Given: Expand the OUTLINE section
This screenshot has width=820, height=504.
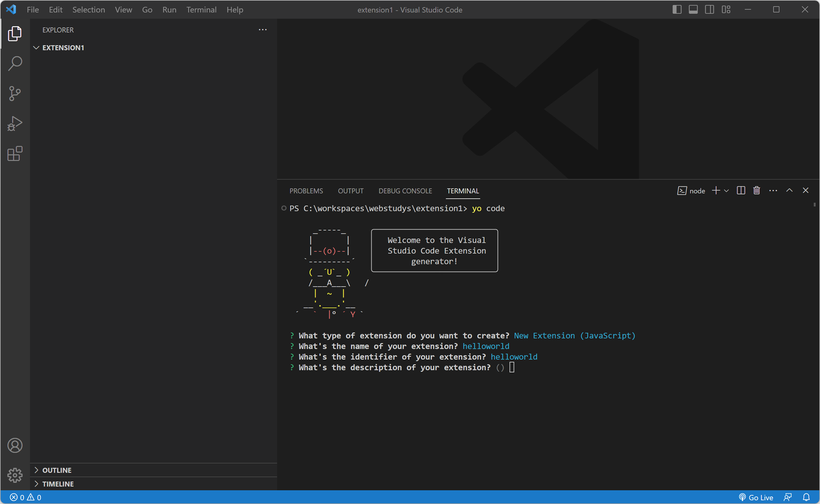Looking at the screenshot, I should (x=57, y=470).
